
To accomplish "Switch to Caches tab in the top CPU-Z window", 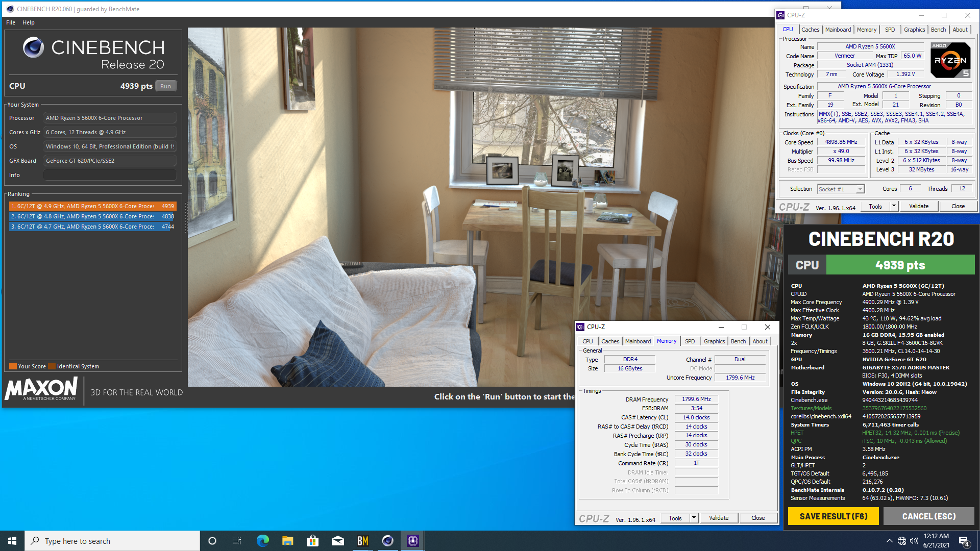I will pos(810,30).
